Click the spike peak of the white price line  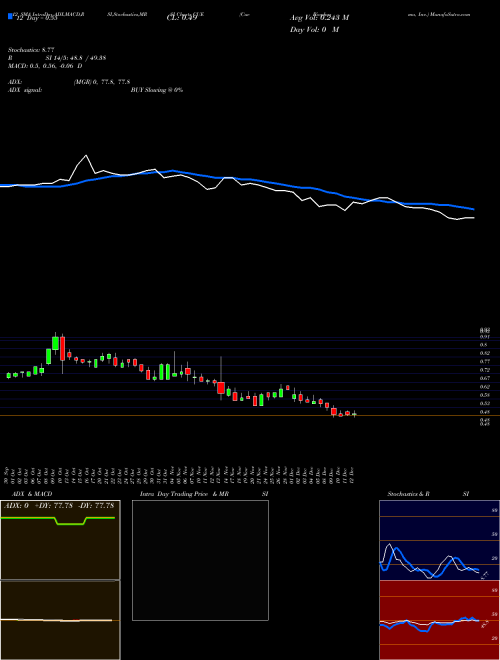[x=86, y=156]
